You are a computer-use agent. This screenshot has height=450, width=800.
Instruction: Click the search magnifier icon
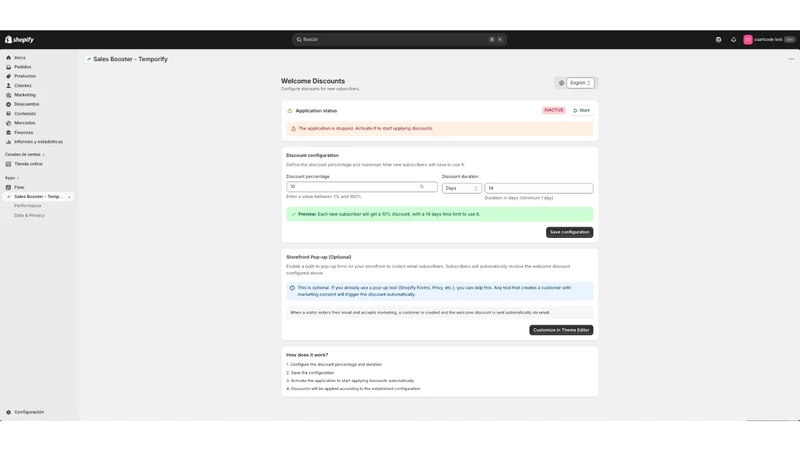299,39
